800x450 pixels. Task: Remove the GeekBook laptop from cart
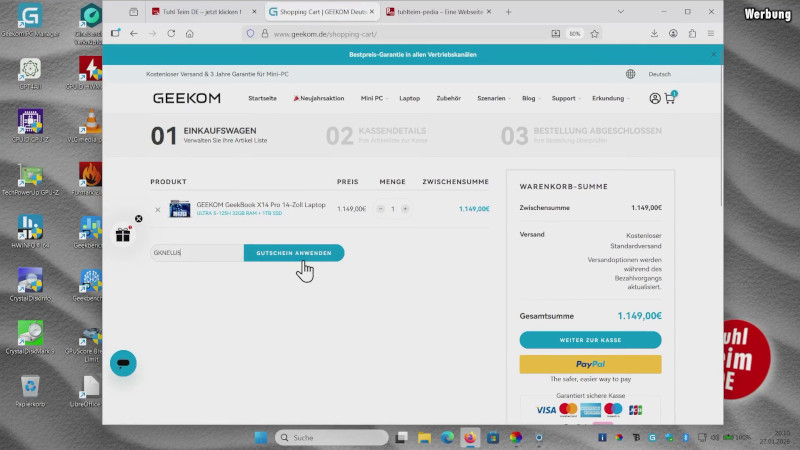click(157, 209)
